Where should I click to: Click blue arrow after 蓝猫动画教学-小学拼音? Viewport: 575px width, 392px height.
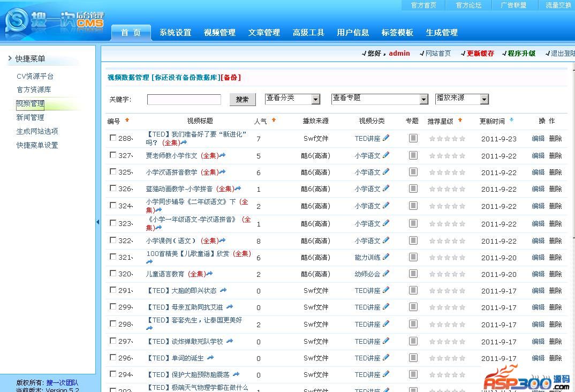pyautogui.click(x=238, y=189)
